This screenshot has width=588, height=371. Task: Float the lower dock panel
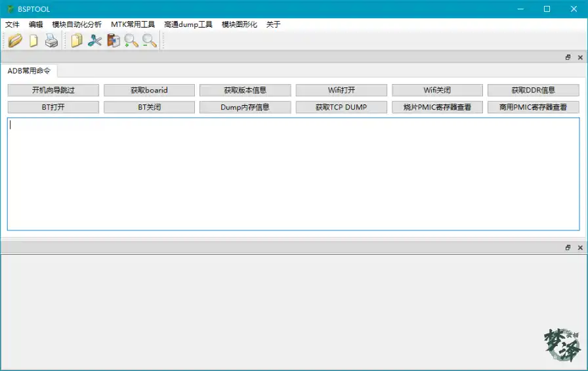click(x=568, y=248)
